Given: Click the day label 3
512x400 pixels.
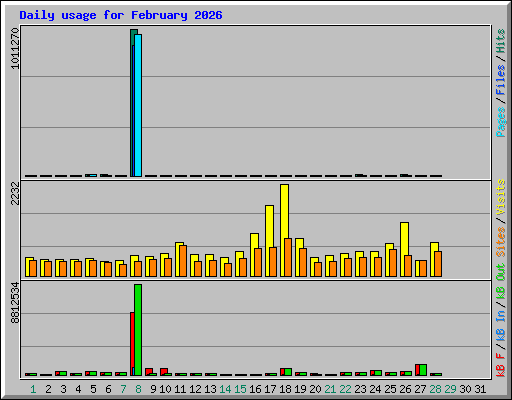Looking at the screenshot, I should pos(63,389).
